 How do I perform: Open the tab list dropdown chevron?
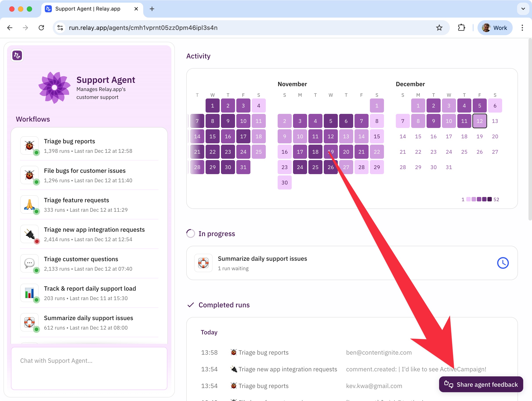click(x=523, y=9)
